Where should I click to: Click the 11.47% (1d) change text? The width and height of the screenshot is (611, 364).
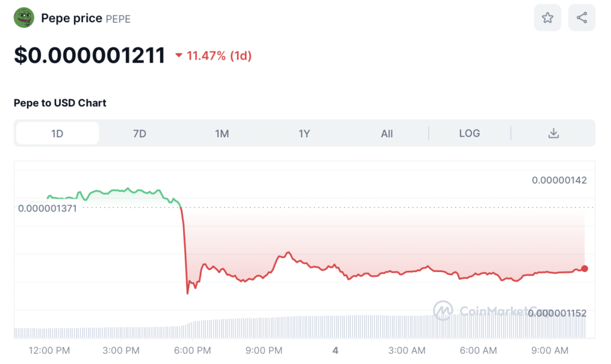pos(219,56)
